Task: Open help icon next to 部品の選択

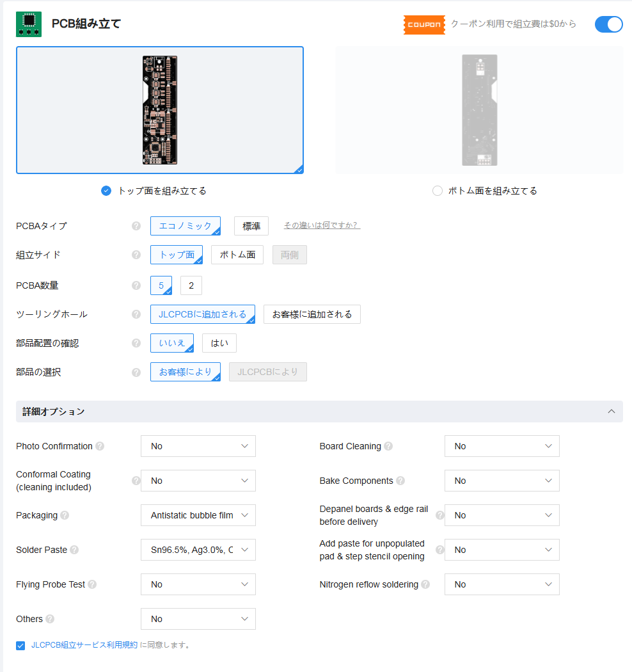Action: (136, 372)
